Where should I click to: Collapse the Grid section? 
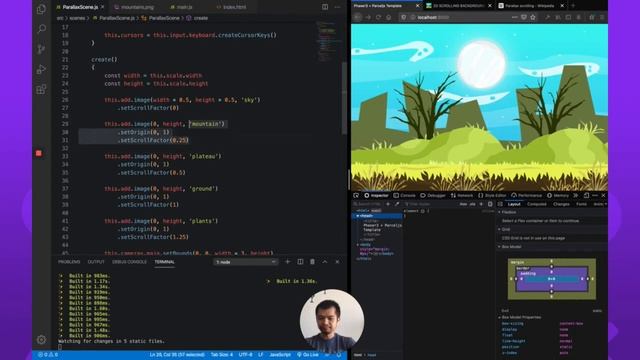499,229
